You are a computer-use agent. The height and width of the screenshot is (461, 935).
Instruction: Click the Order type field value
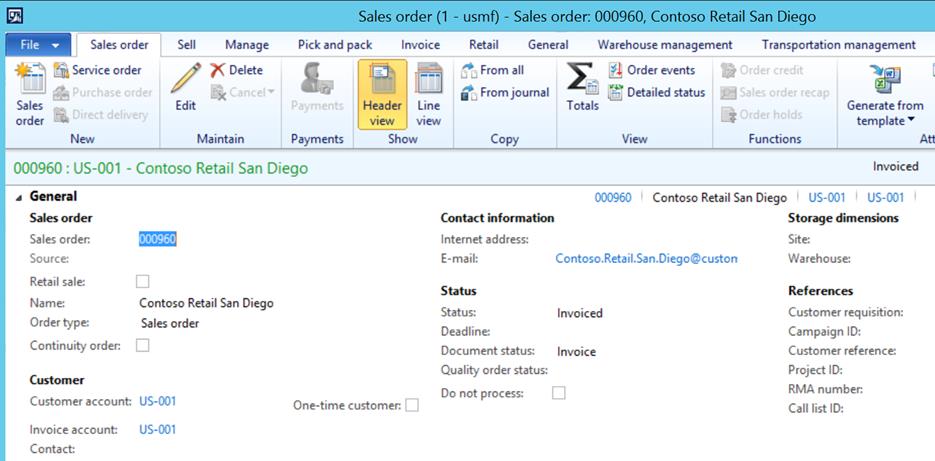tap(170, 323)
